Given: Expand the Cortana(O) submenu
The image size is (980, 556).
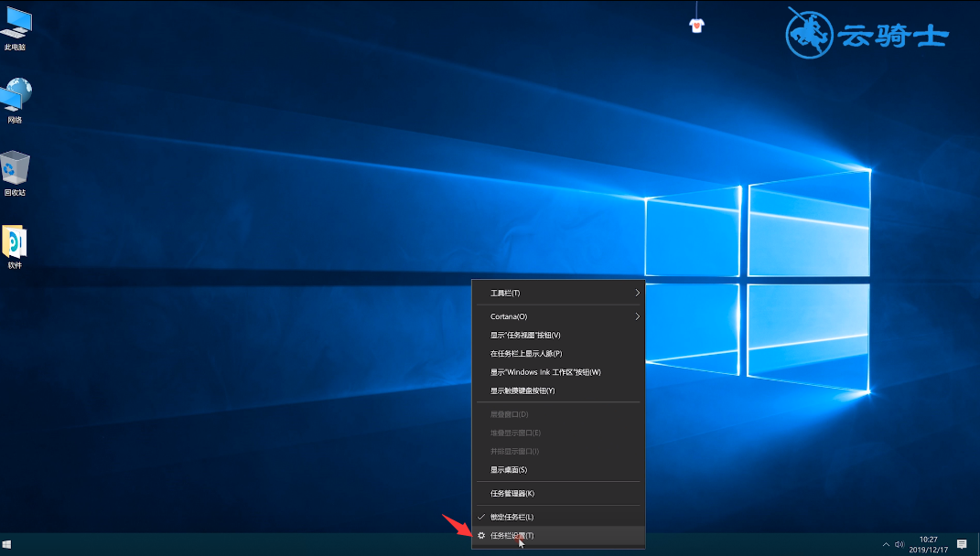Looking at the screenshot, I should [559, 316].
